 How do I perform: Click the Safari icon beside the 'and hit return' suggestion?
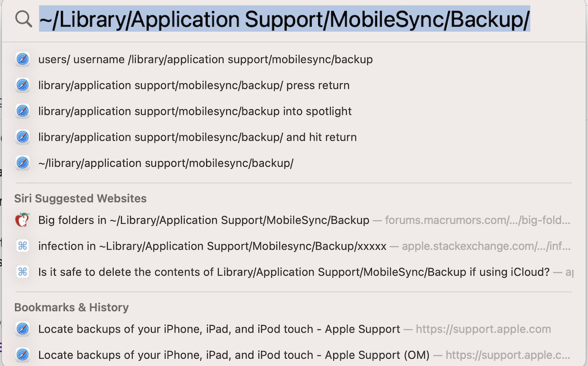pos(22,138)
